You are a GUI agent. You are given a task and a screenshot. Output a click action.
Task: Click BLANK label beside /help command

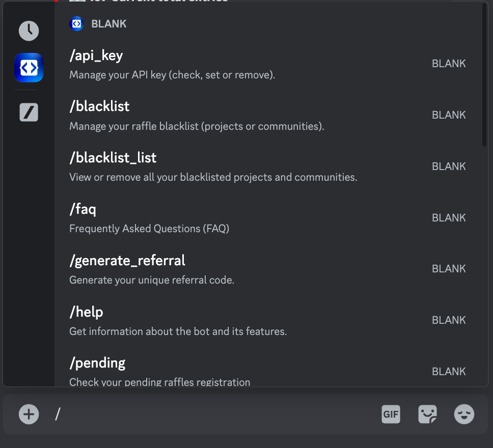[449, 320]
